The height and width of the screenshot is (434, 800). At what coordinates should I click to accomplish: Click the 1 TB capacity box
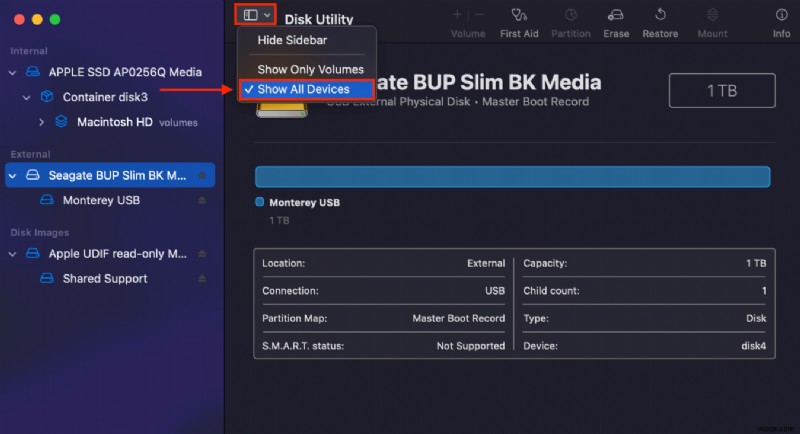tap(722, 91)
